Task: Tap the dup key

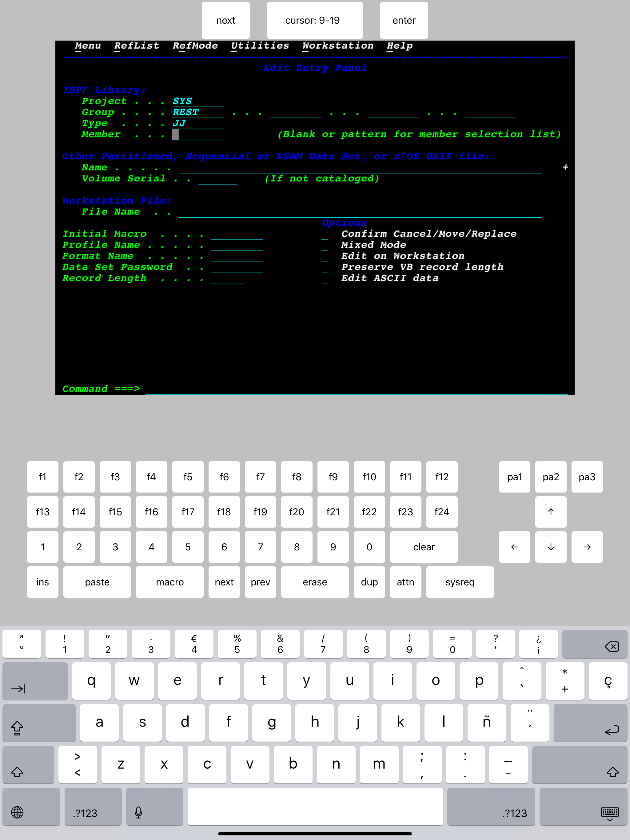Action: point(369,582)
